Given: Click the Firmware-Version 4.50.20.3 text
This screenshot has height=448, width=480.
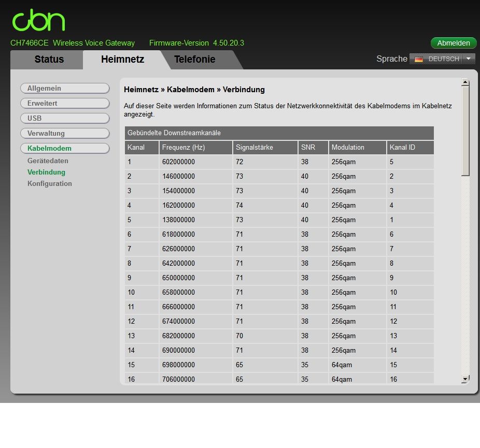Looking at the screenshot, I should [x=196, y=43].
